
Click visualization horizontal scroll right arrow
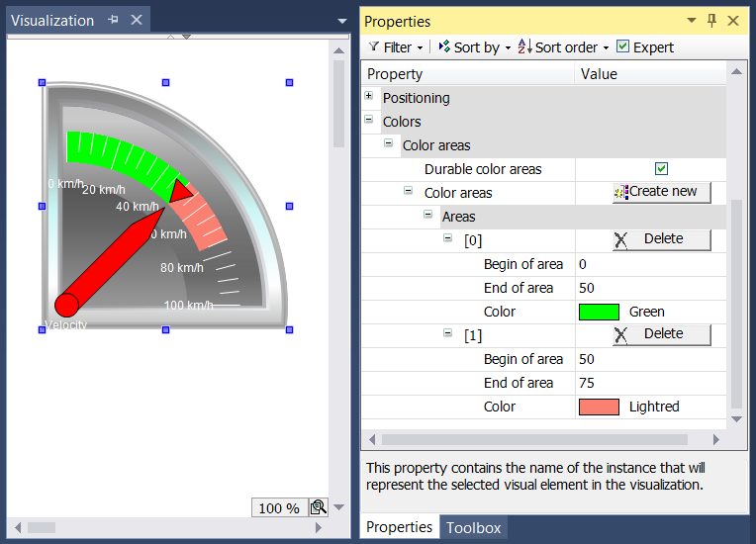[x=318, y=527]
